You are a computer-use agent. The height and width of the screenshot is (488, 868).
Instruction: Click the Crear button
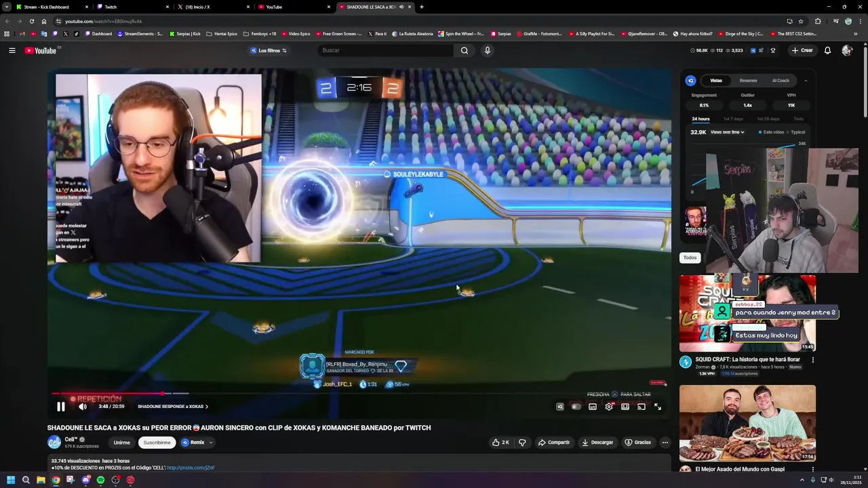(x=802, y=50)
